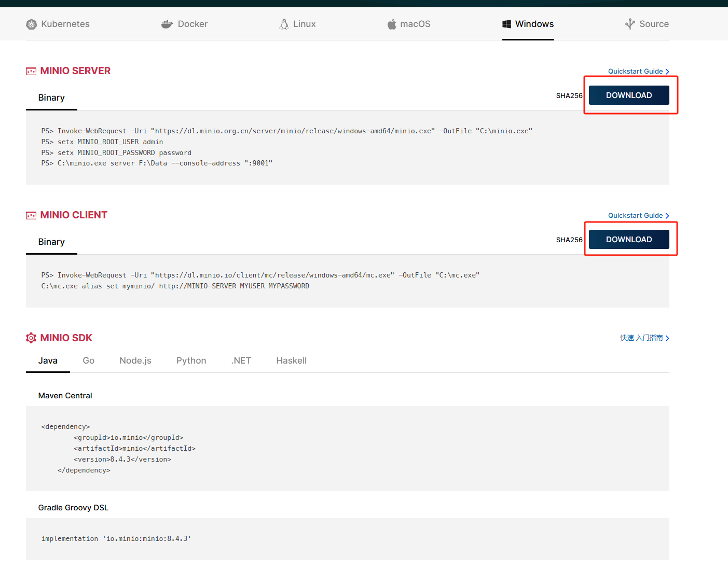Click the groupId io.minio line
This screenshot has width=728, height=570.
tap(128, 438)
